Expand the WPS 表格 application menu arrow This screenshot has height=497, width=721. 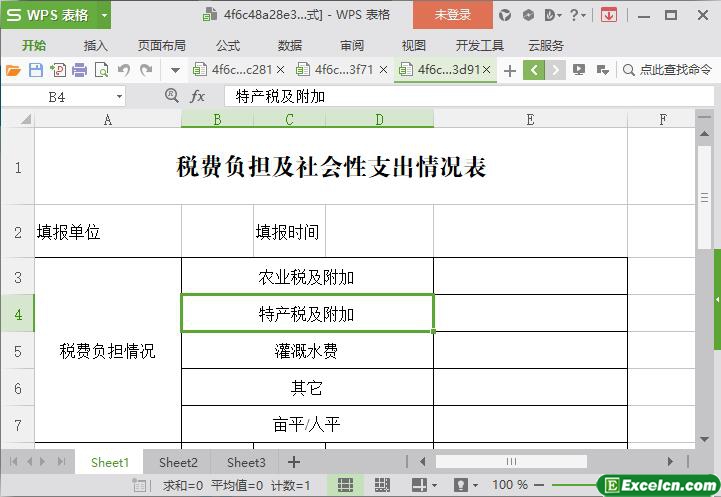104,15
